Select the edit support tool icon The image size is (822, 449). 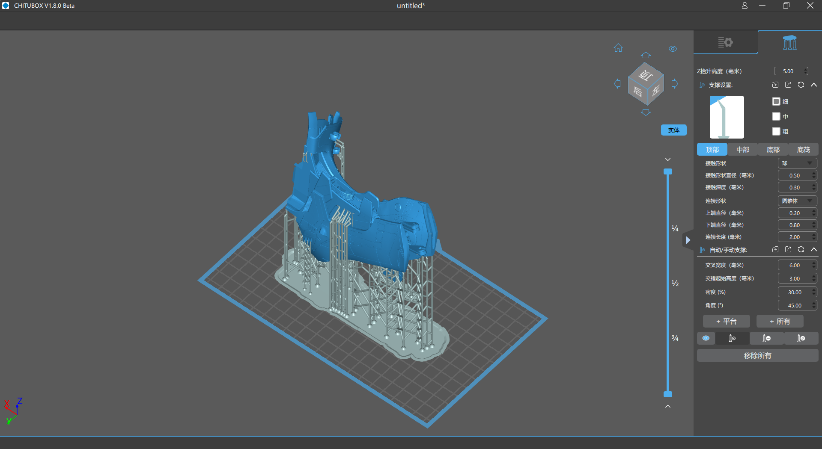tap(800, 339)
